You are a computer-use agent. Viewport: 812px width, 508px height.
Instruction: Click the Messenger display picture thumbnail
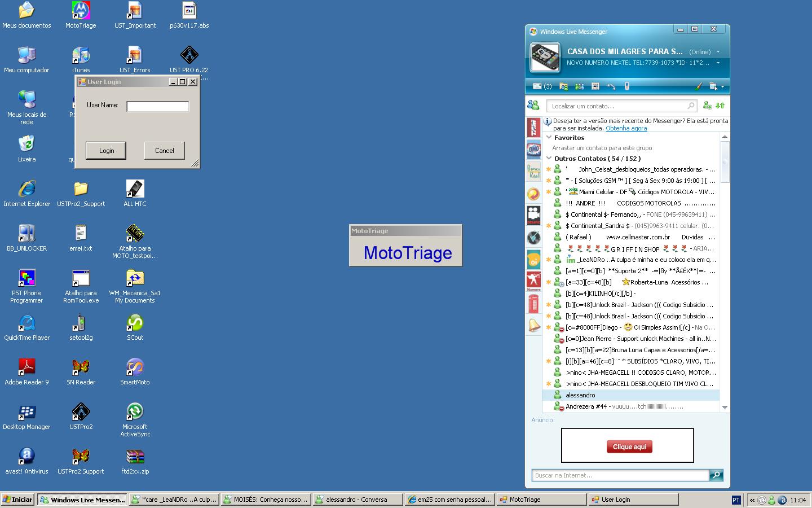coord(545,57)
